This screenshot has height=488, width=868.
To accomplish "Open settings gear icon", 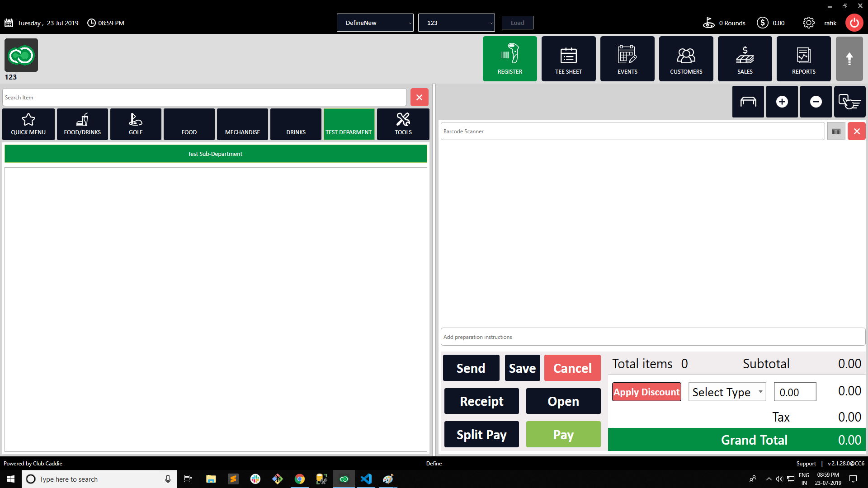I will click(808, 23).
